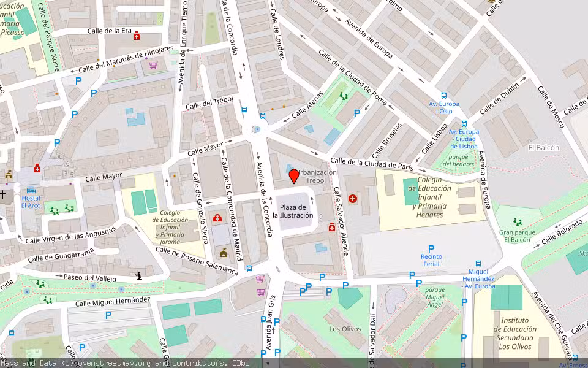Click the Colegio Jarama school label

[170, 227]
